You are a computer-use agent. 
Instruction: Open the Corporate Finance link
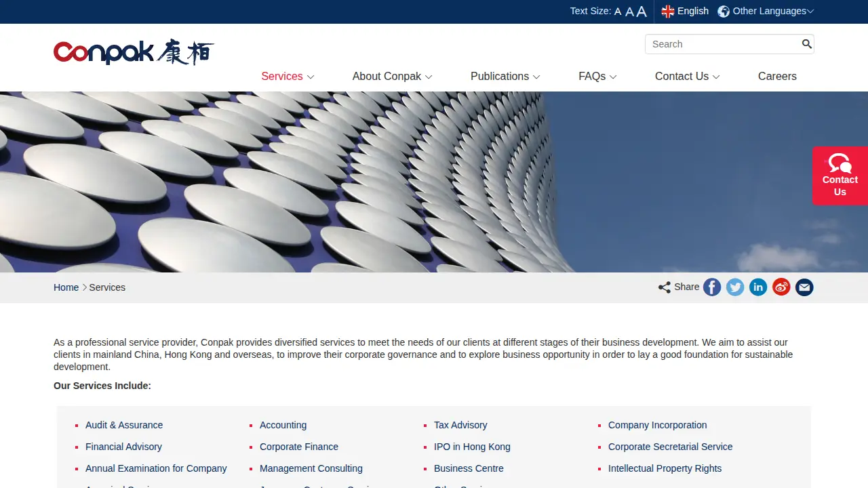(x=299, y=447)
